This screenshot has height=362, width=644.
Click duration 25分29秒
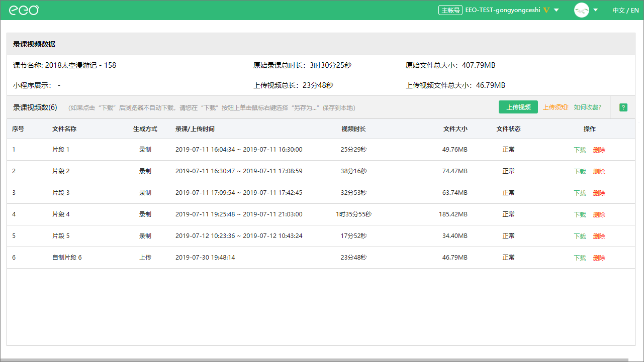tap(353, 150)
